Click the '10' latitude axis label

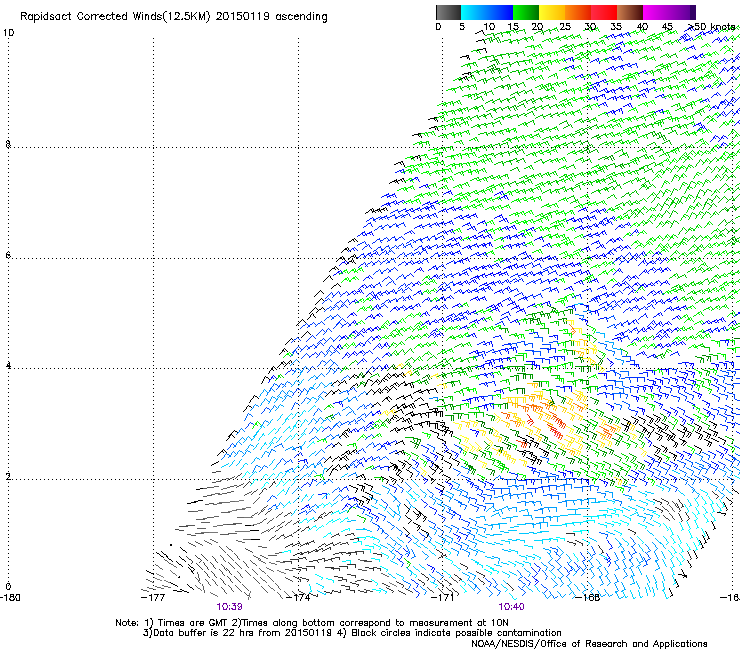(x=8, y=33)
